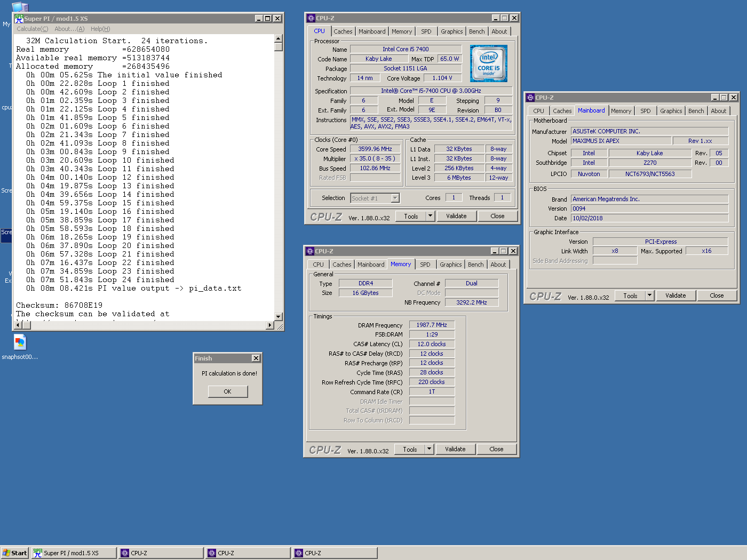Click Close button in Mainboard window
This screenshot has height=560, width=747.
pyautogui.click(x=717, y=295)
